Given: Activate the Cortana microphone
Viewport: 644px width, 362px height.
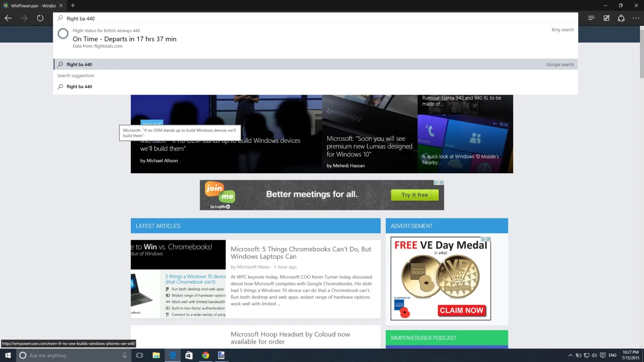Looking at the screenshot, I should click(124, 356).
